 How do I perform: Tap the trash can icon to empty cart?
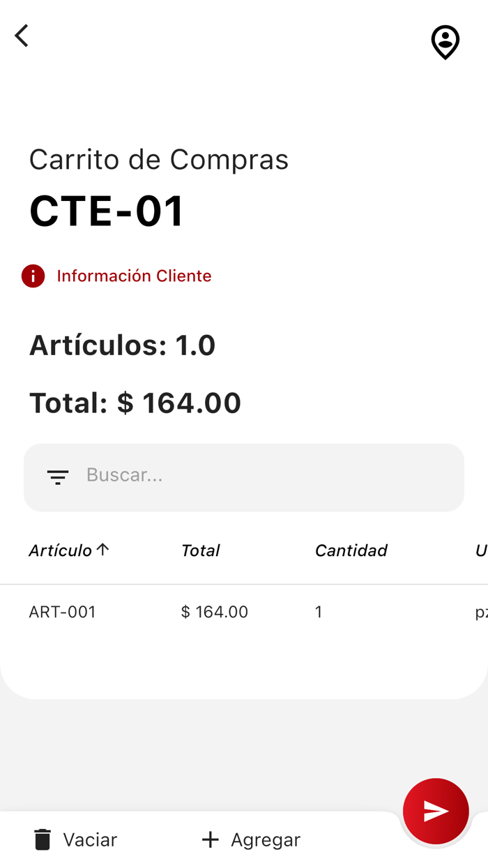[x=42, y=839]
